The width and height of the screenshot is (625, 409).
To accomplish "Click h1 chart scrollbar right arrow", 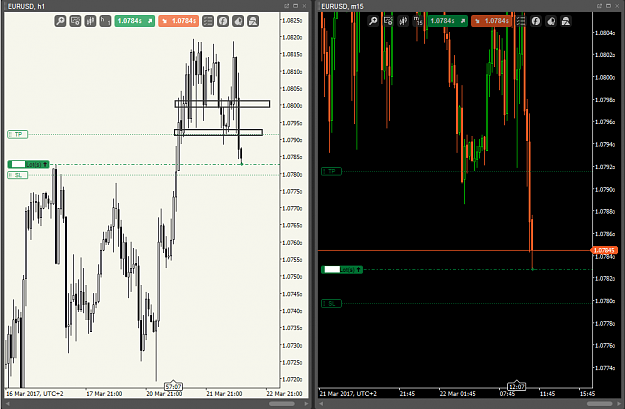I will click(306, 404).
